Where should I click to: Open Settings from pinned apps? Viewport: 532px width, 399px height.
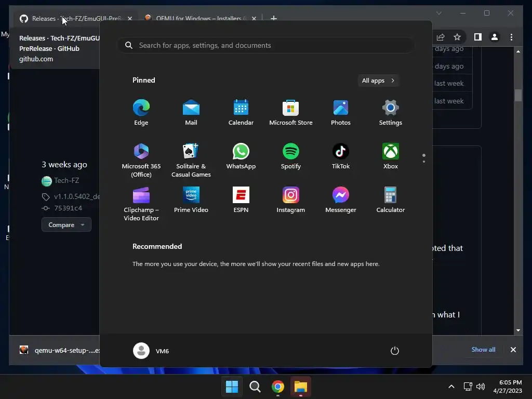[x=391, y=113]
